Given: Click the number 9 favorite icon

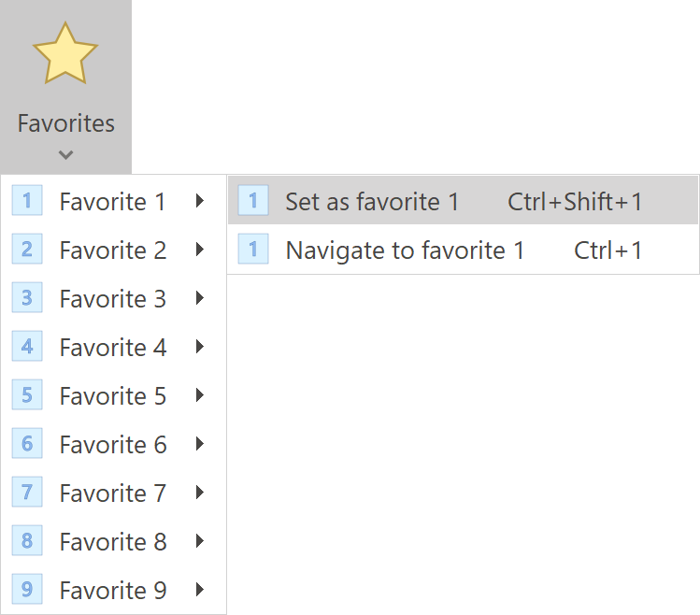Looking at the screenshot, I should (x=27, y=590).
